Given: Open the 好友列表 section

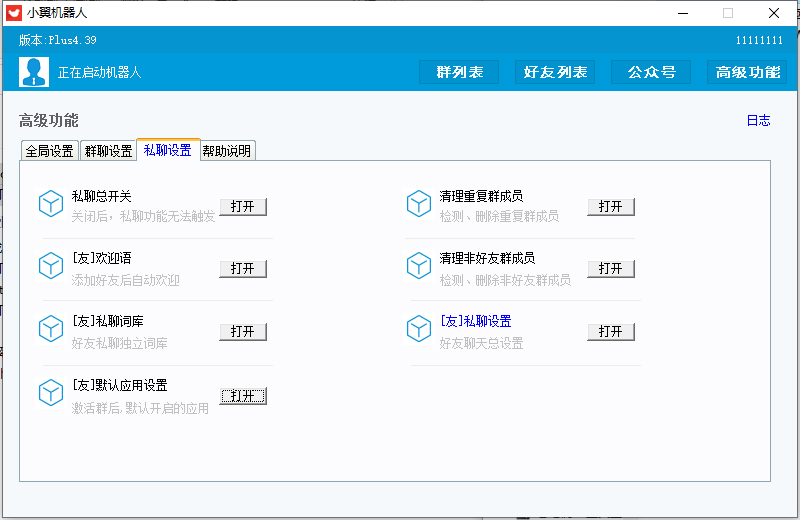Looking at the screenshot, I should 555,72.
